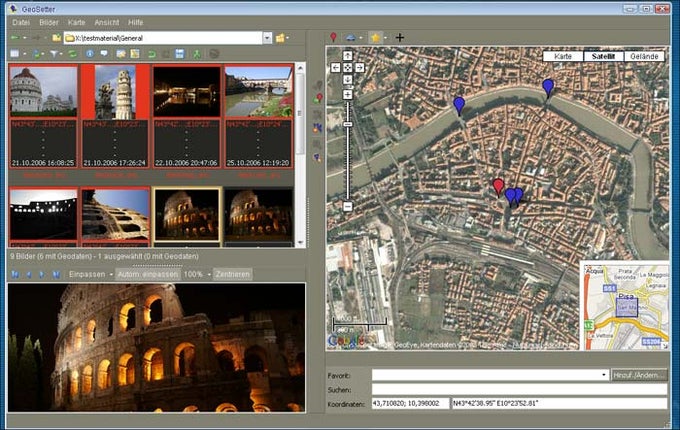Viewport: 680px width, 430px height.
Task: Open the Ansicht menu
Action: [107, 21]
